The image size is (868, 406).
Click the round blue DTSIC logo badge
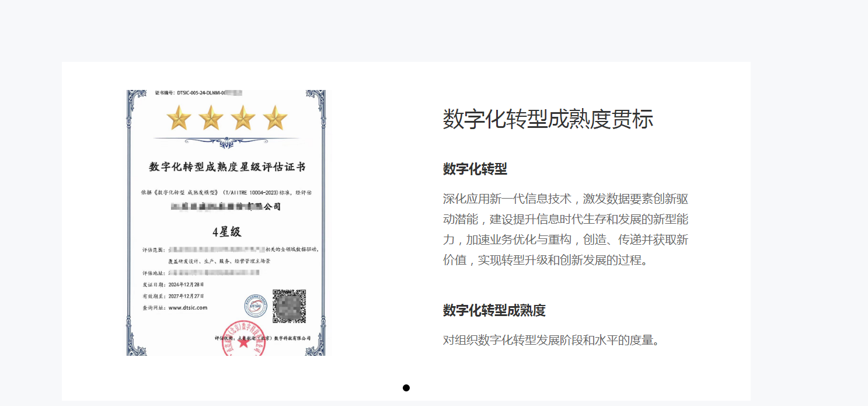(255, 306)
